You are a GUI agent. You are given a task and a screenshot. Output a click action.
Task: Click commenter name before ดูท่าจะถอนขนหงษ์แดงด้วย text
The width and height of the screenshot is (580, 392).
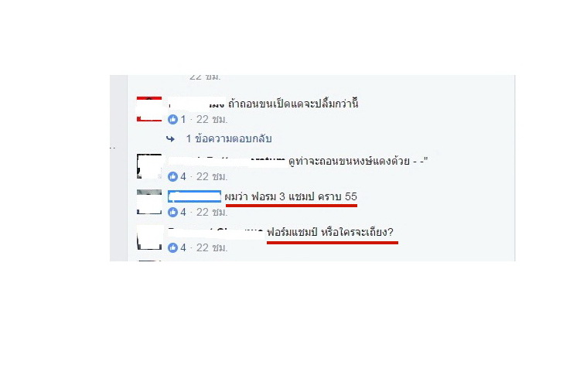point(227,162)
